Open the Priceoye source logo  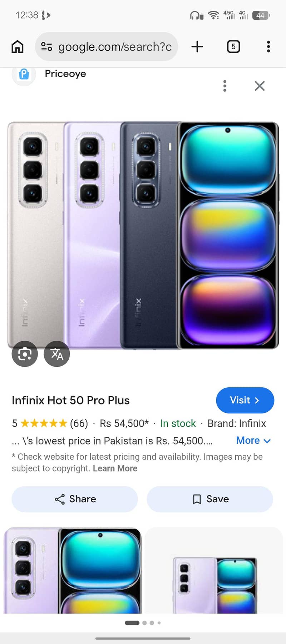click(24, 74)
